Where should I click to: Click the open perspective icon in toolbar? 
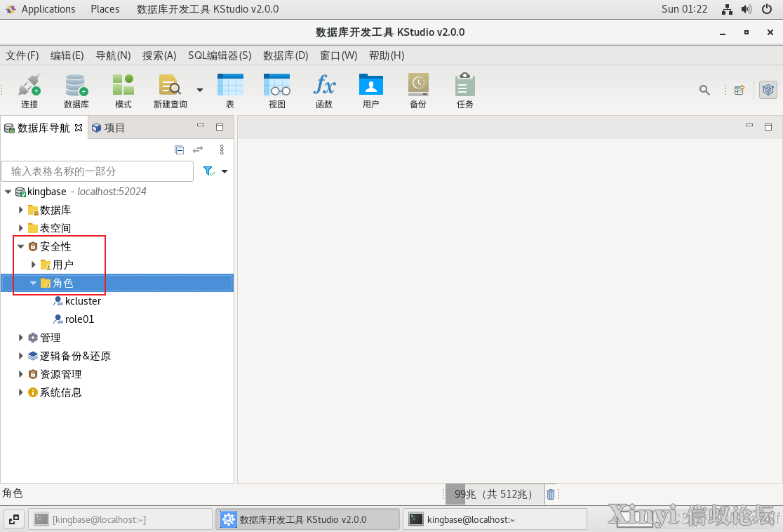(x=739, y=90)
